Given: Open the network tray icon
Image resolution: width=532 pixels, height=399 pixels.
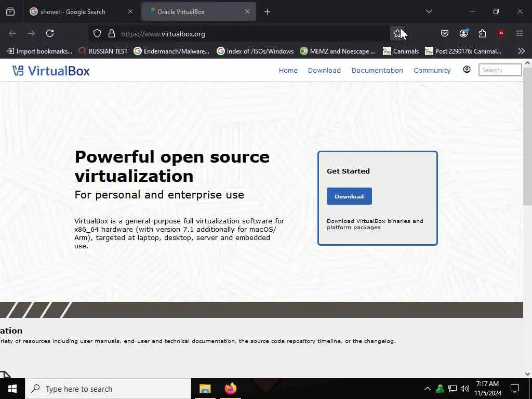Looking at the screenshot, I should [x=453, y=389].
